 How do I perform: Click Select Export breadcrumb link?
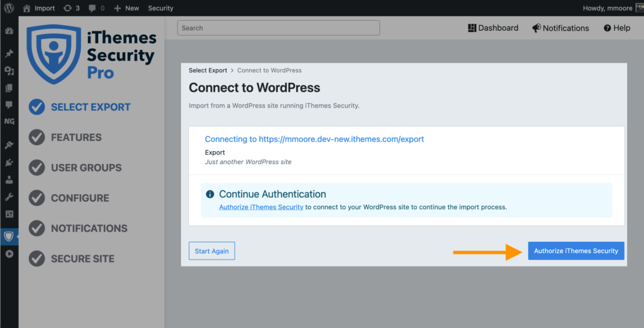click(x=208, y=70)
